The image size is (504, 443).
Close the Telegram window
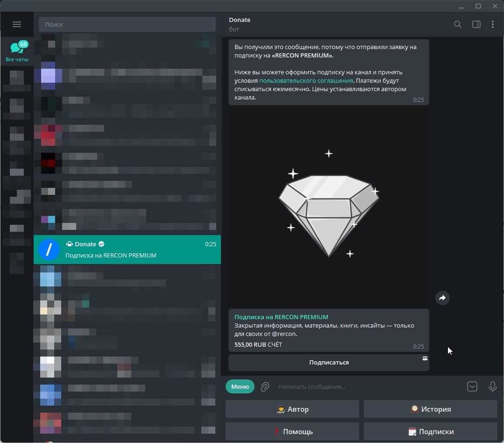click(495, 6)
